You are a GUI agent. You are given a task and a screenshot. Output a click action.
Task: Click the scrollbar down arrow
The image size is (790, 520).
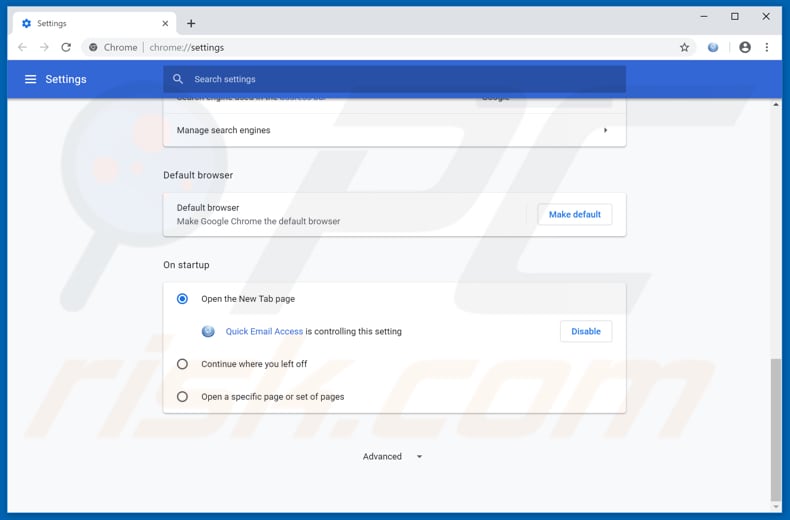tap(775, 506)
